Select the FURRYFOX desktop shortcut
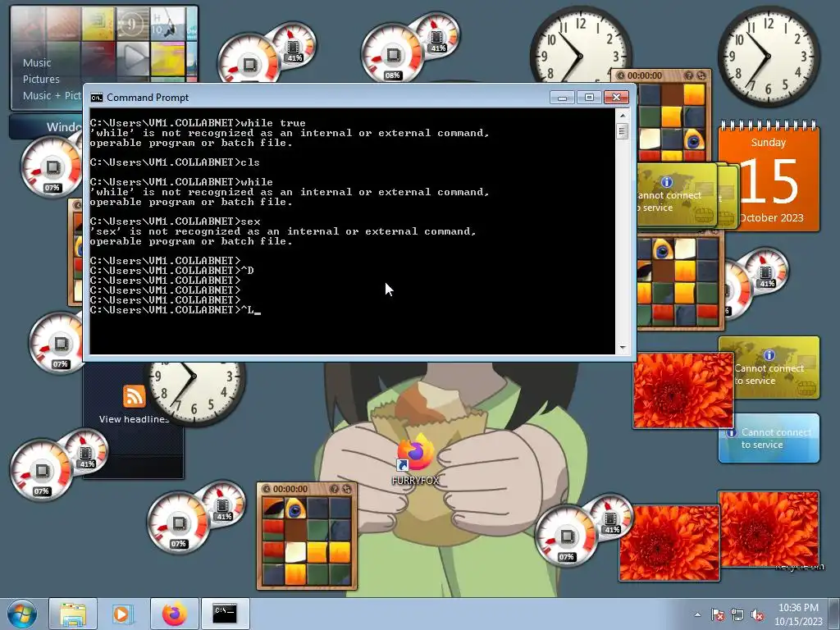Image resolution: width=840 pixels, height=630 pixels. [415, 459]
